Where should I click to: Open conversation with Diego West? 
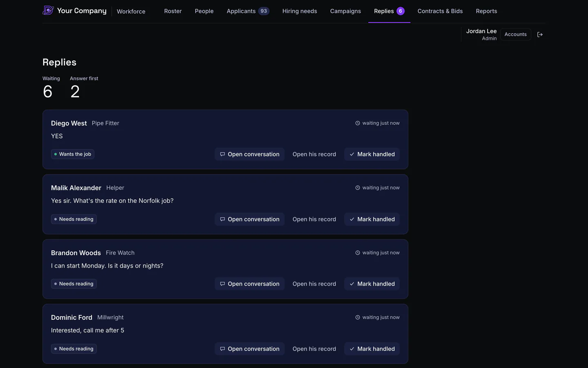pyautogui.click(x=249, y=154)
